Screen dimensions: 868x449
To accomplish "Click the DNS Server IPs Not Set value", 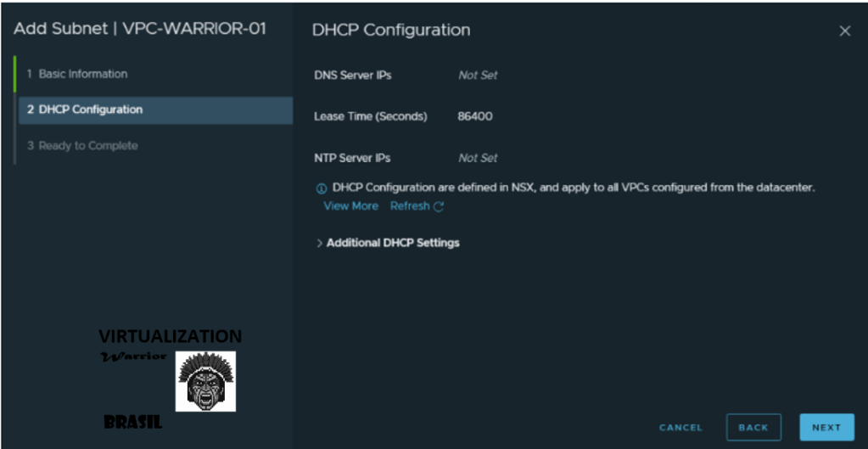I will point(478,76).
